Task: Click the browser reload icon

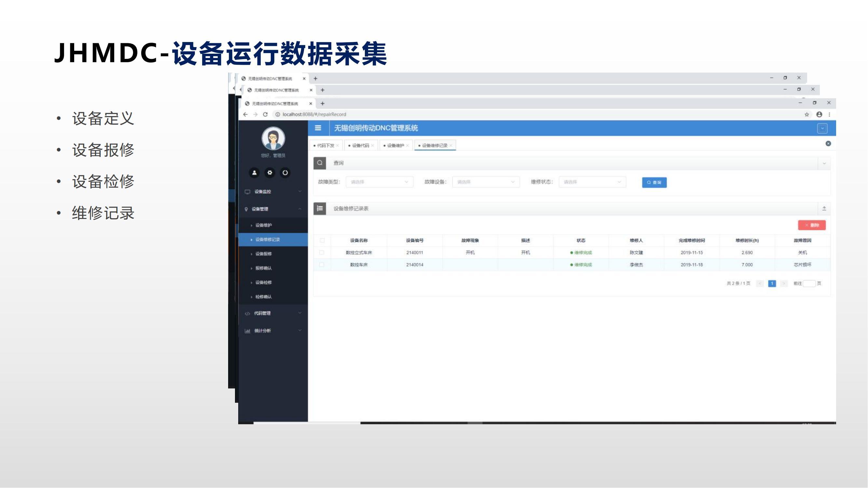Action: 265,115
